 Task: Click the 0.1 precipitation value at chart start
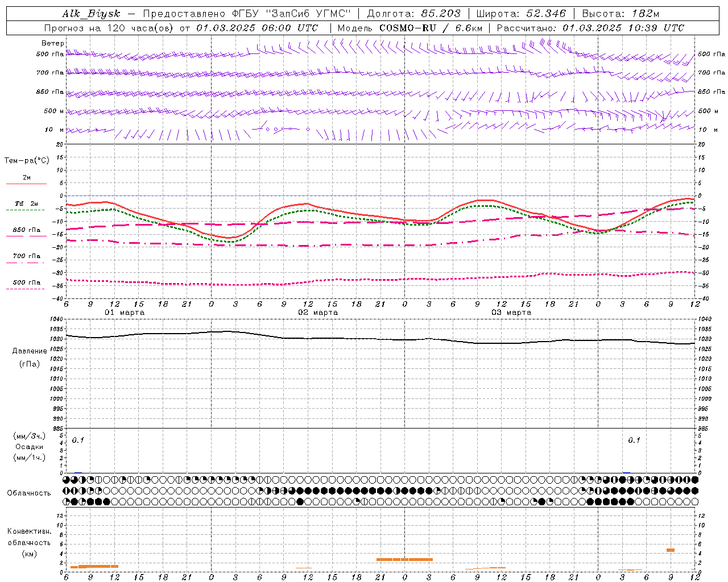tap(78, 440)
